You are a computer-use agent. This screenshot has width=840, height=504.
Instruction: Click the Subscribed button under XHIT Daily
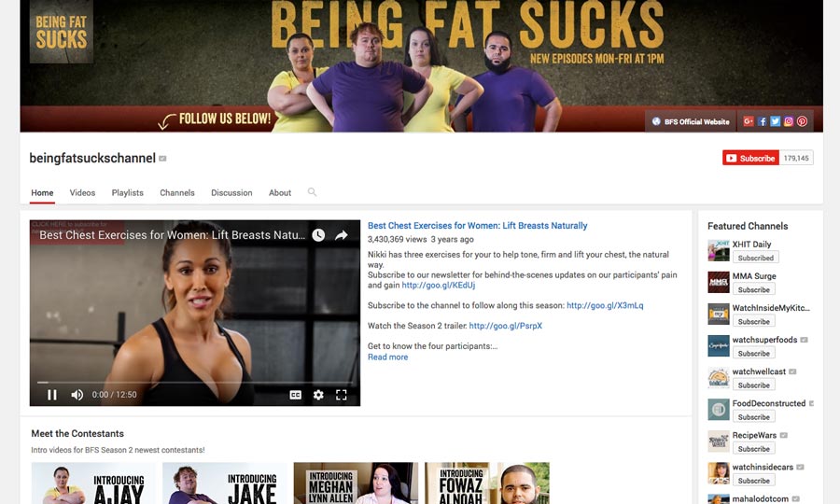[755, 258]
